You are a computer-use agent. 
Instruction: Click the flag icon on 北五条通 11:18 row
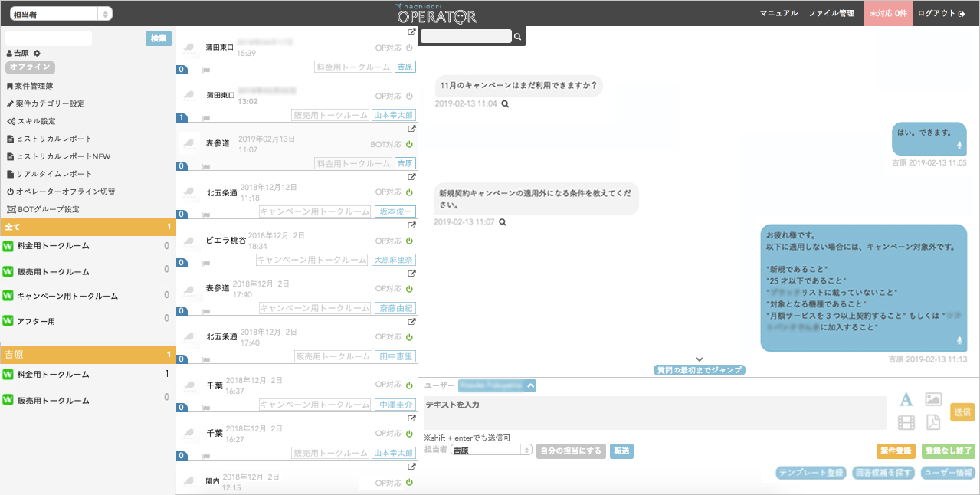(x=205, y=215)
